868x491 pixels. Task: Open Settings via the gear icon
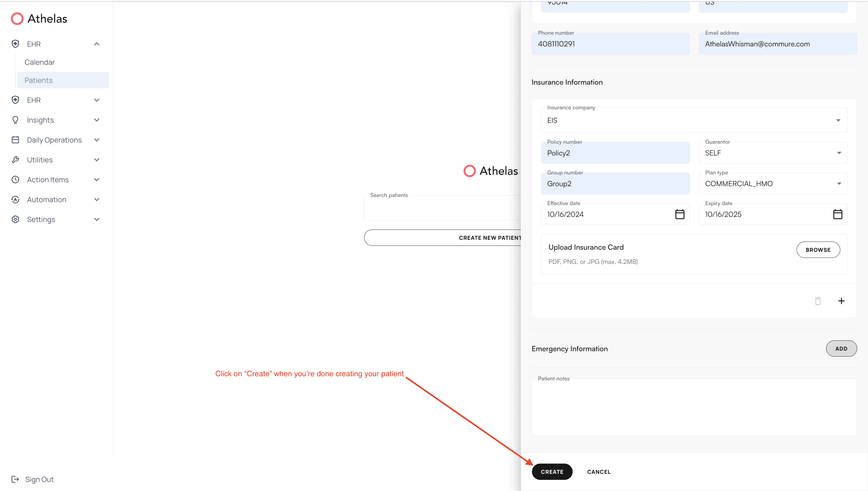[15, 219]
